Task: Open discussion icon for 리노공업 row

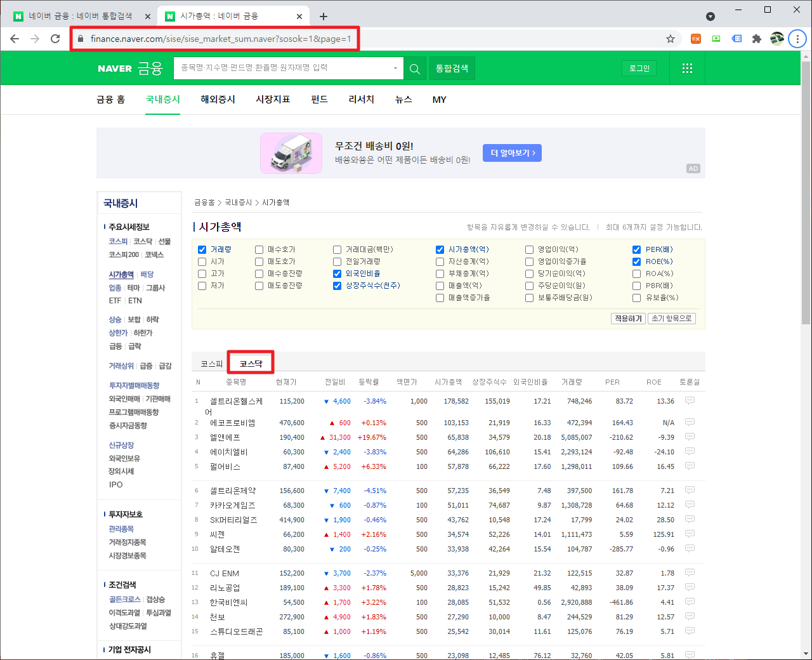Action: pyautogui.click(x=690, y=587)
